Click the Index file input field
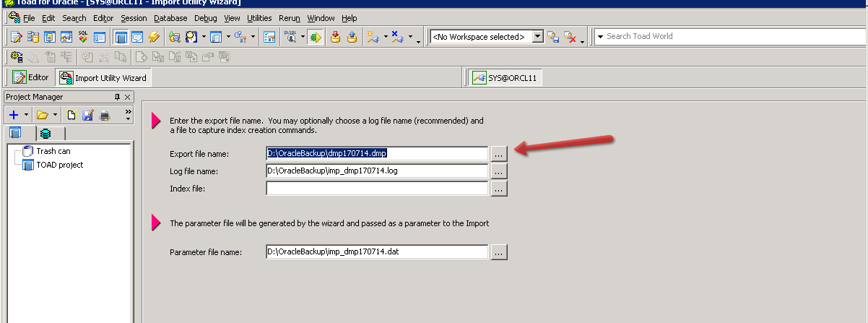The height and width of the screenshot is (323, 868). coord(377,189)
